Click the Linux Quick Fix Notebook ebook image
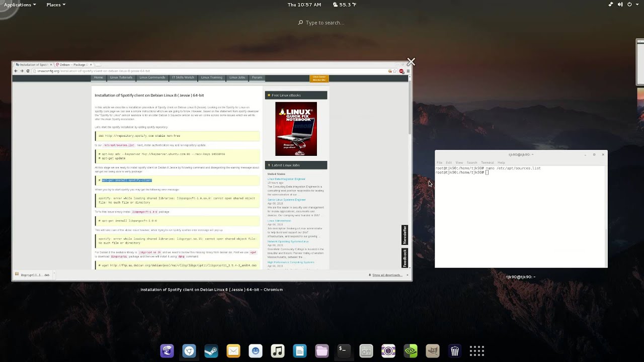 tap(296, 129)
